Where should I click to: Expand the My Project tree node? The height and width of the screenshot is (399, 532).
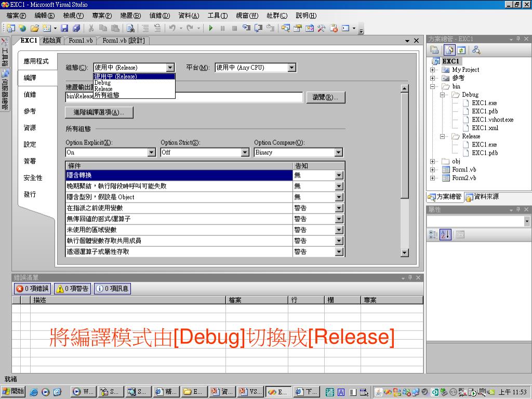[433, 70]
